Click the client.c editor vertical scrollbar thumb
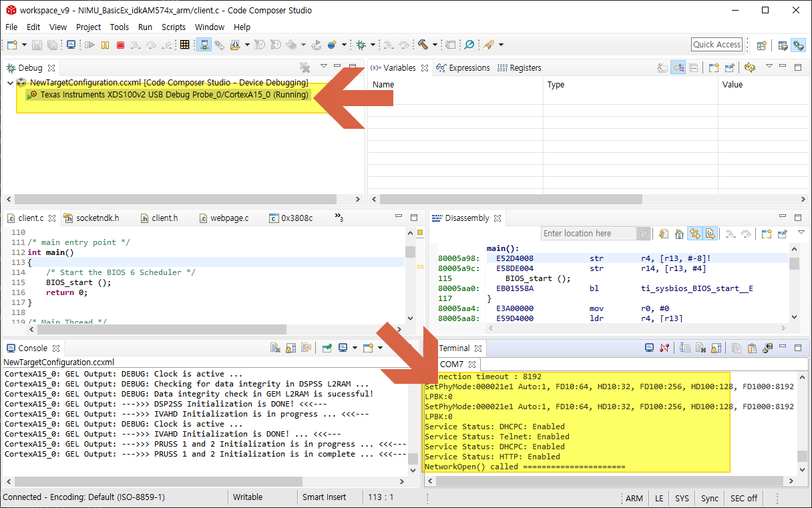Image resolution: width=812 pixels, height=508 pixels. coord(410,252)
